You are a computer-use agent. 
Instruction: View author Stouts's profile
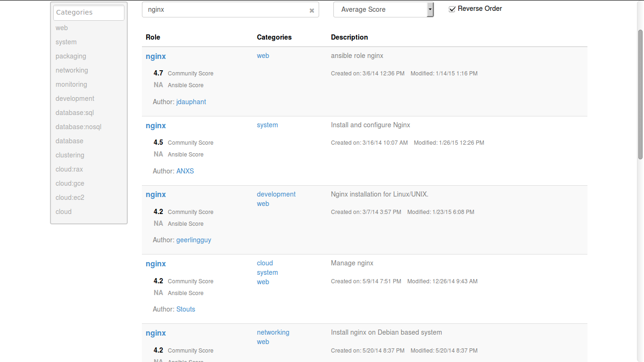click(186, 309)
